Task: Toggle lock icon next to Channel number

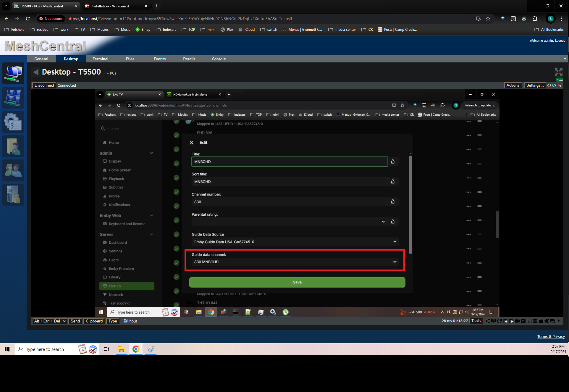Action: 393,202
